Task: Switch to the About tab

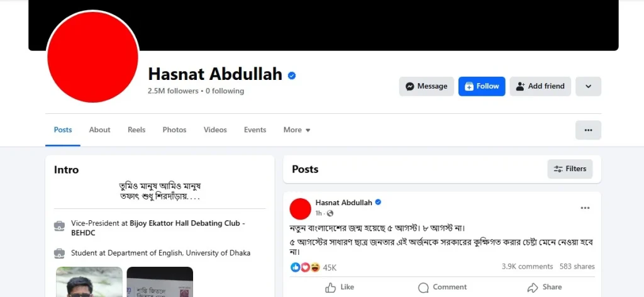Action: coord(99,130)
